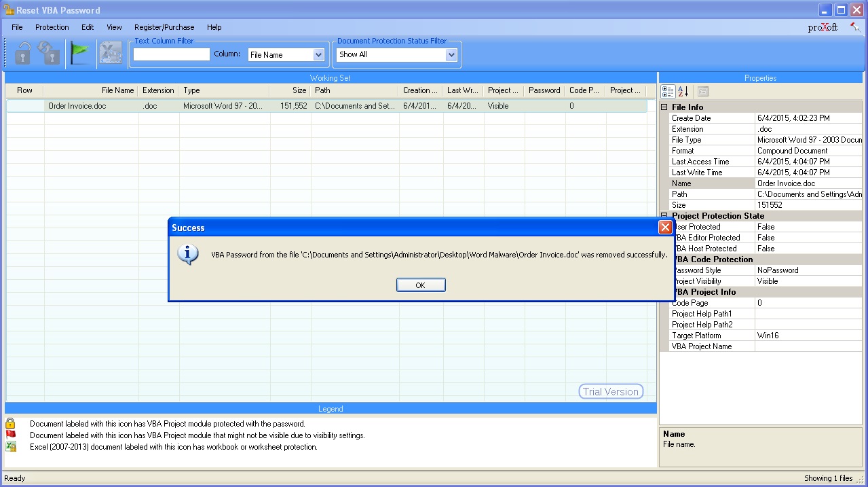Click the proXoft logo in menu bar
The image size is (868, 487).
pyautogui.click(x=823, y=28)
